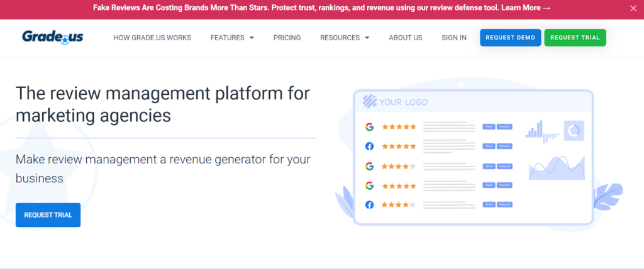
Task: Click the Your Logo placeholder in illustration
Action: [x=395, y=101]
